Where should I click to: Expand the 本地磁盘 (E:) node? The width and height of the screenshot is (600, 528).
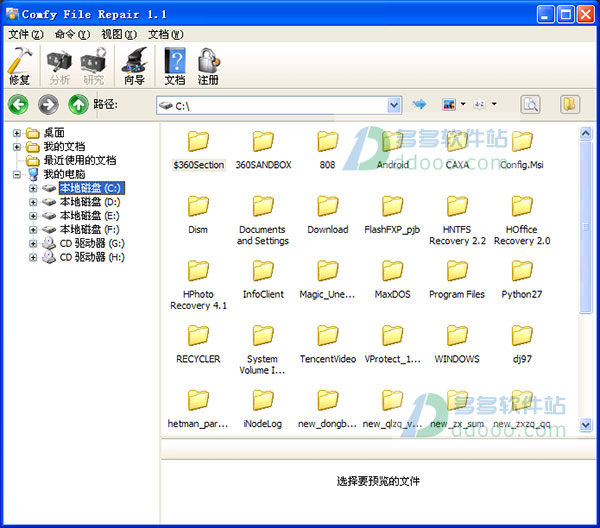tap(33, 216)
